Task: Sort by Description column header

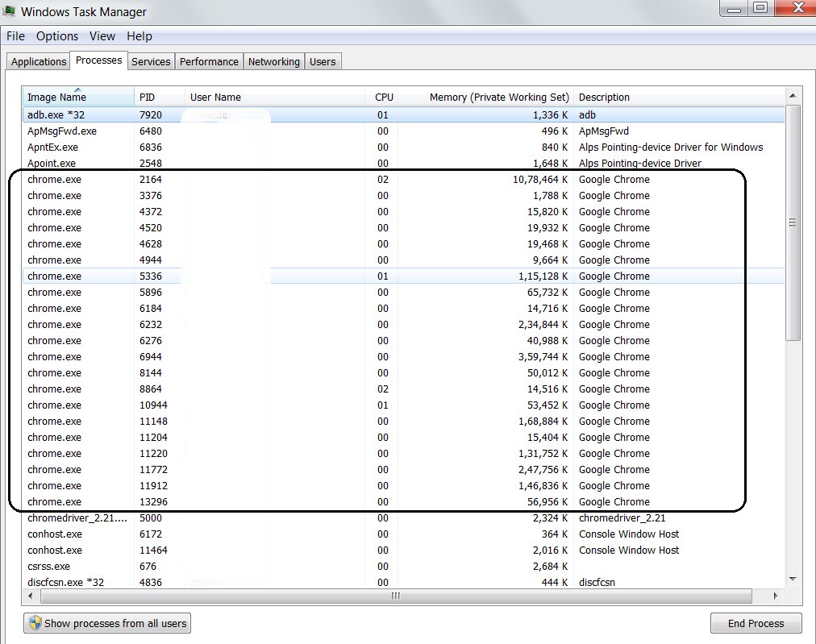Action: (x=679, y=98)
